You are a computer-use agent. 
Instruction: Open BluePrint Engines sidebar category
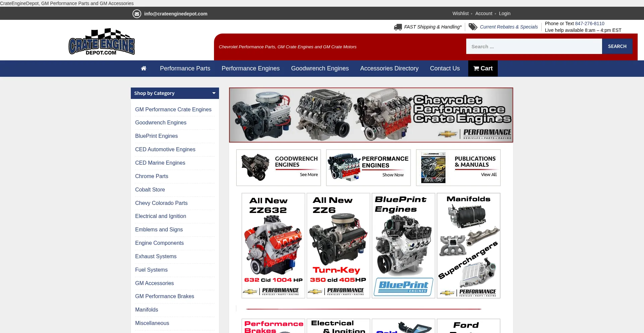[x=156, y=136]
